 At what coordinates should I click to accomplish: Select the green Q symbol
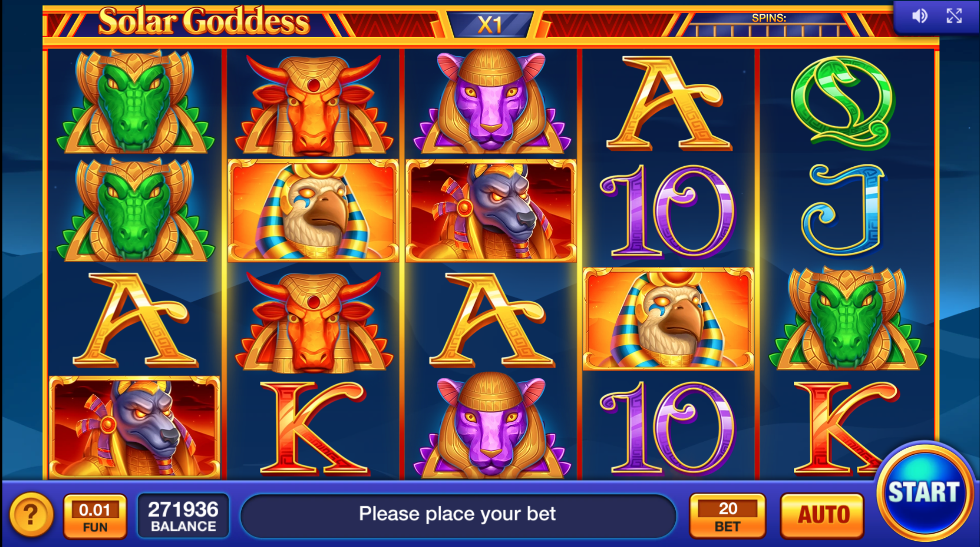point(843,102)
